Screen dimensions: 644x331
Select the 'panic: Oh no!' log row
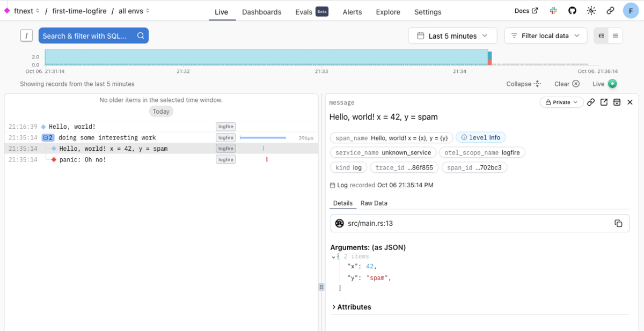[x=161, y=159]
